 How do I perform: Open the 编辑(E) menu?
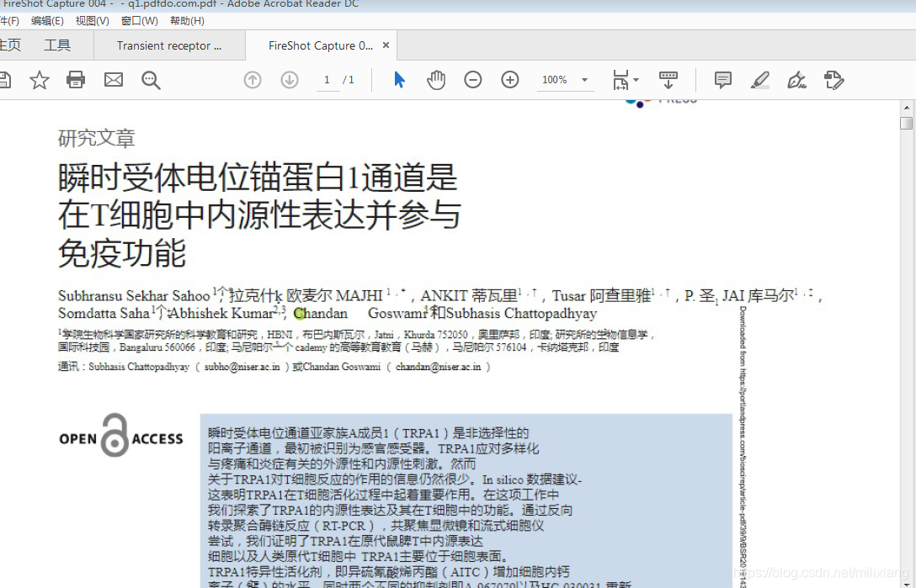click(x=47, y=21)
